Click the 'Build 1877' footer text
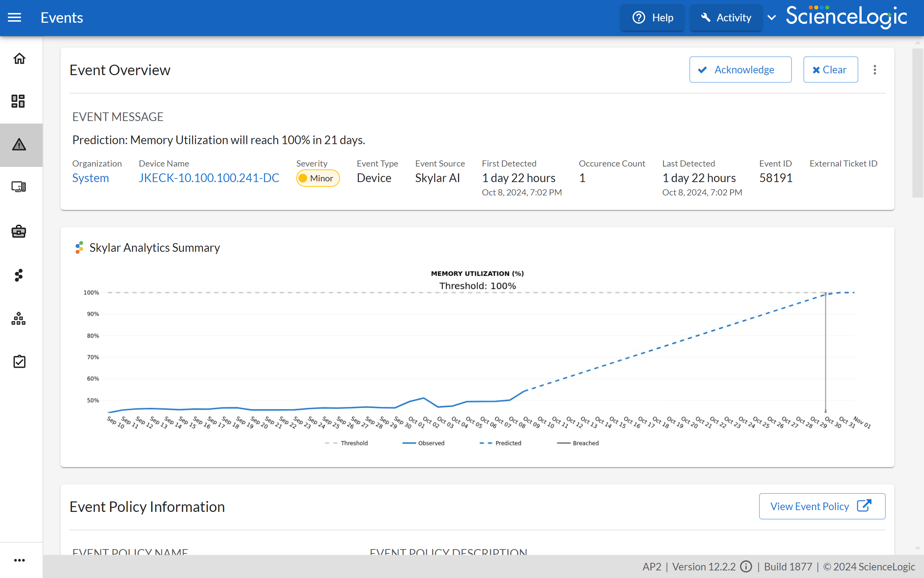Viewport: 924px width, 578px height. pos(788,566)
